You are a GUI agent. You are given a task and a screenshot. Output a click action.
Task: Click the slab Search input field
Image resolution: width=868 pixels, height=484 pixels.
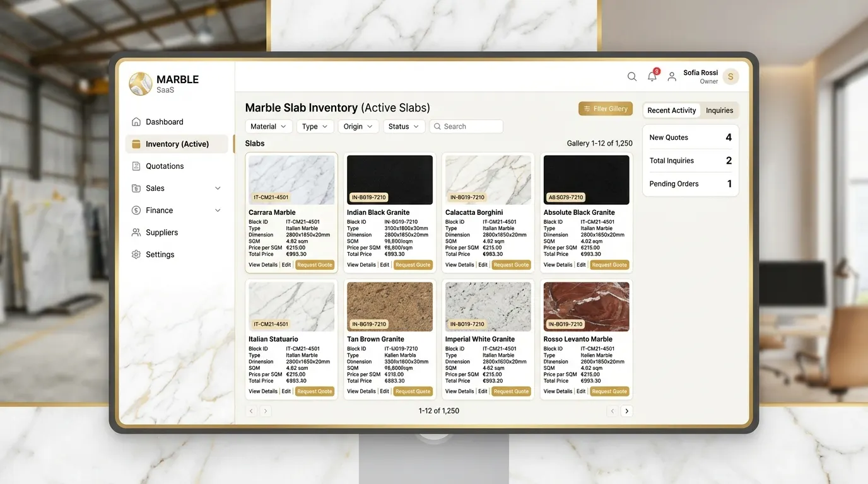tap(466, 127)
